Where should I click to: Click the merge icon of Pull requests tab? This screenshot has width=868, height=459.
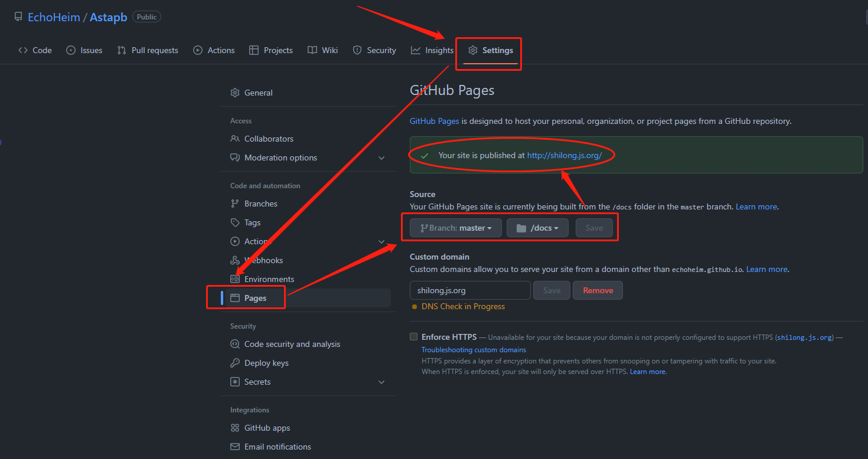[122, 50]
